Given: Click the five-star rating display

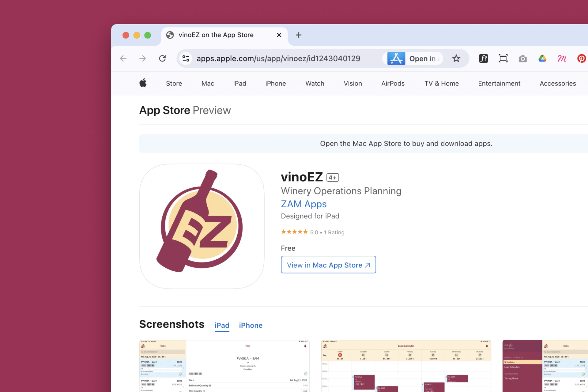Looking at the screenshot, I should [294, 232].
